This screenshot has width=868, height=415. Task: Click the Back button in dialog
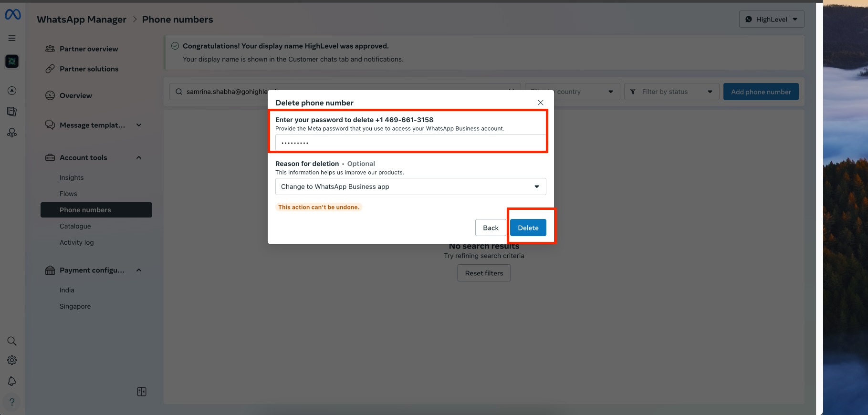pos(491,228)
